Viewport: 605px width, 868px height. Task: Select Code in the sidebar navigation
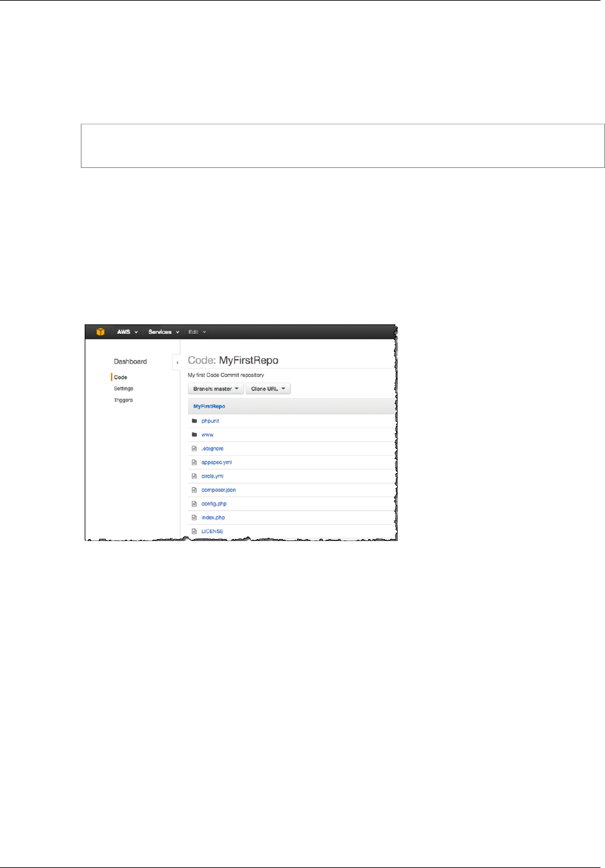click(x=121, y=378)
